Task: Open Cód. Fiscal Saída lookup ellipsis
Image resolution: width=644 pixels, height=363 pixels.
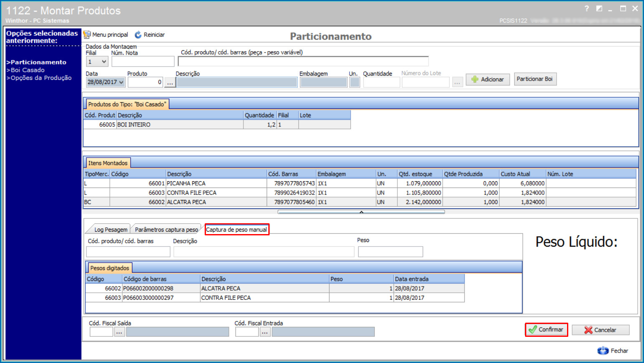Action: tap(119, 332)
